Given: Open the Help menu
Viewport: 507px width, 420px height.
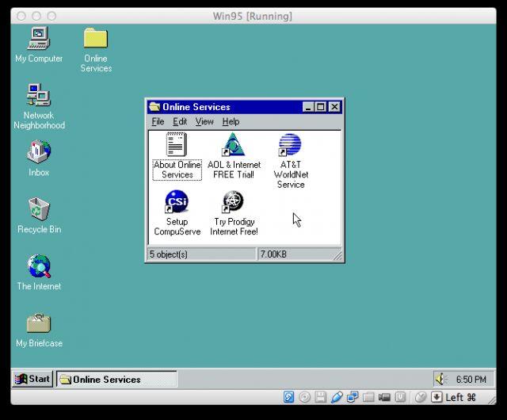Looking at the screenshot, I should click(x=231, y=121).
